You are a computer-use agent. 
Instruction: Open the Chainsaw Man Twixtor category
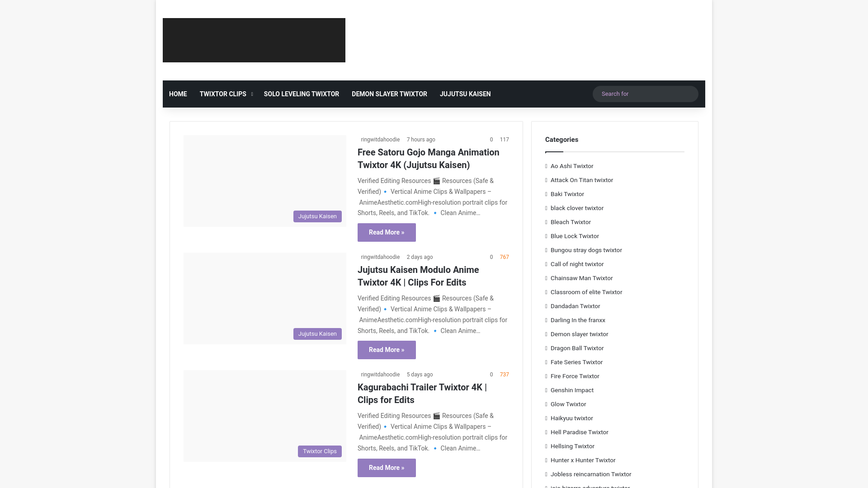581,278
